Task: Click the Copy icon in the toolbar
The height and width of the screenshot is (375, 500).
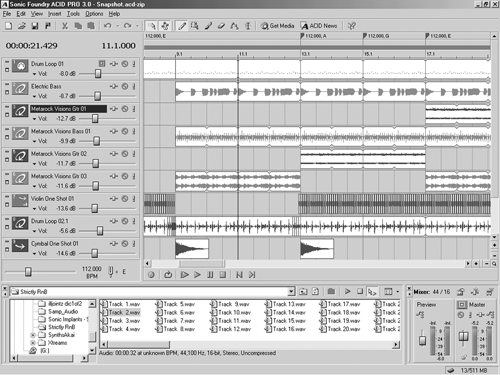Action: (78, 26)
